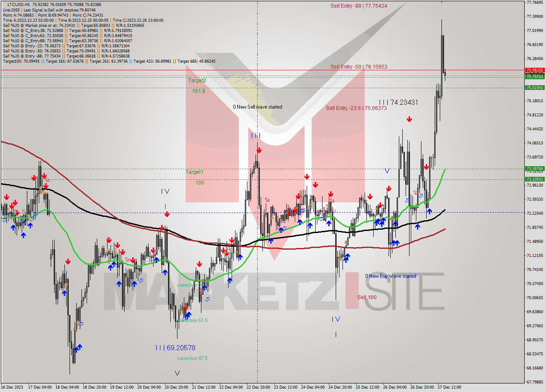Click the 'correction 61.8' label
The width and height of the screenshot is (546, 392).
[x=192, y=320]
